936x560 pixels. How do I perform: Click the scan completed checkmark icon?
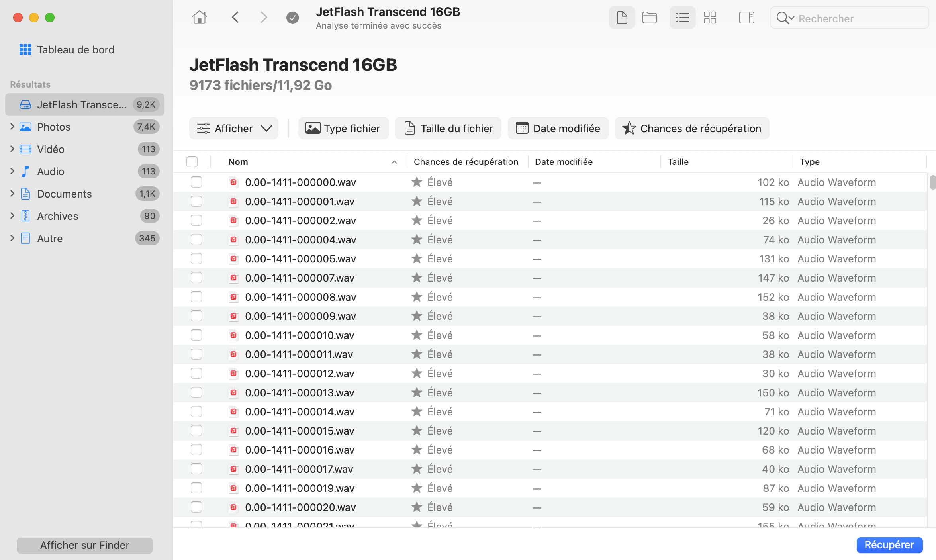coord(292,18)
